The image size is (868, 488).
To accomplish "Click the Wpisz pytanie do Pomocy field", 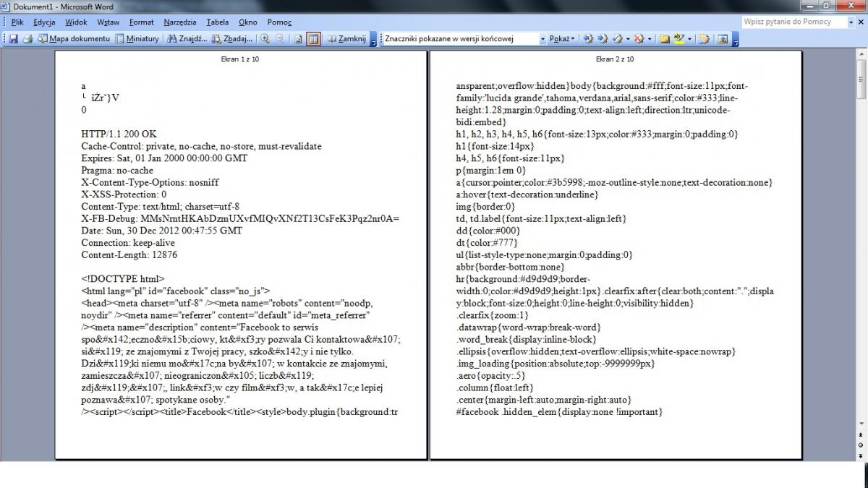I will pyautogui.click(x=794, y=22).
